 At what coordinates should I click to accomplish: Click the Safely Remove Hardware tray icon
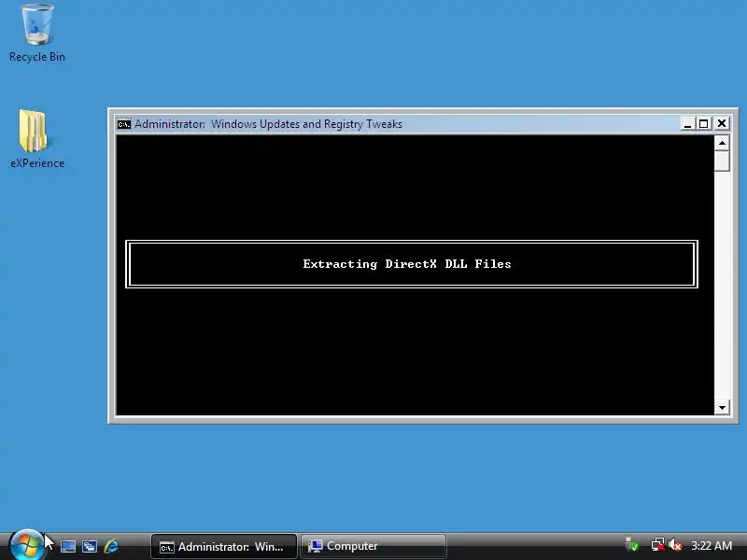coord(632,545)
